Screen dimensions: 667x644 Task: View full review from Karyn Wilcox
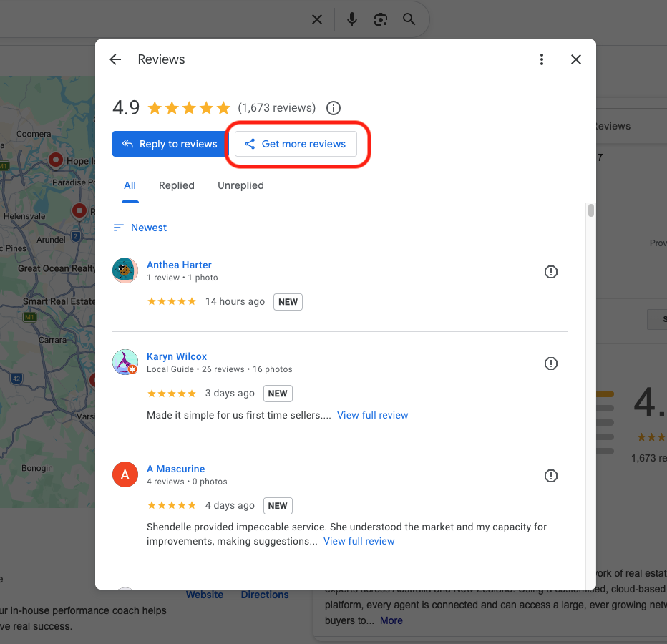372,415
